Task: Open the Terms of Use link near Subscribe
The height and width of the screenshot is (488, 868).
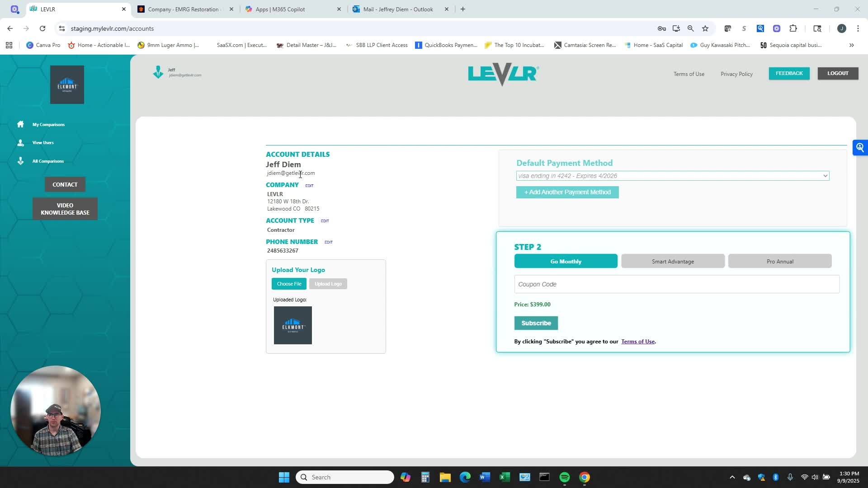Action: pyautogui.click(x=637, y=342)
